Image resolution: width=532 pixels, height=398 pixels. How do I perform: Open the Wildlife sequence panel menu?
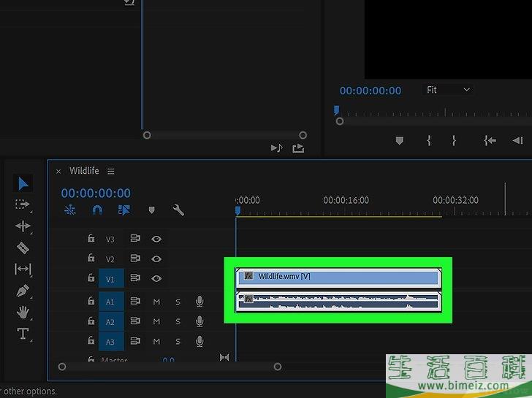tap(111, 171)
